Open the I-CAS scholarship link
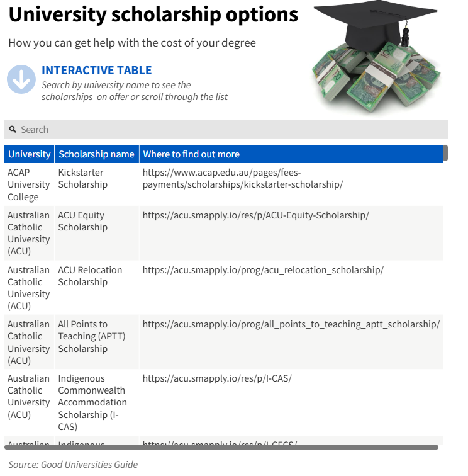 tap(217, 378)
